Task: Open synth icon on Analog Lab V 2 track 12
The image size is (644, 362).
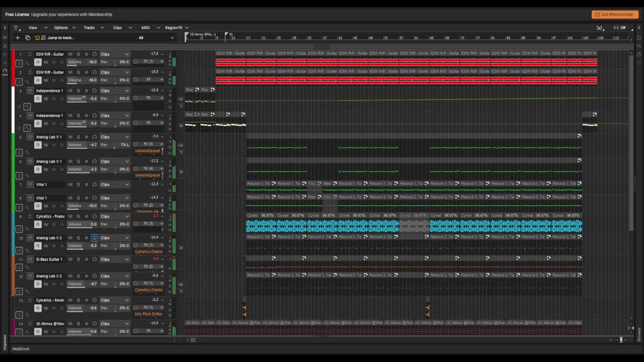Action: (30, 276)
